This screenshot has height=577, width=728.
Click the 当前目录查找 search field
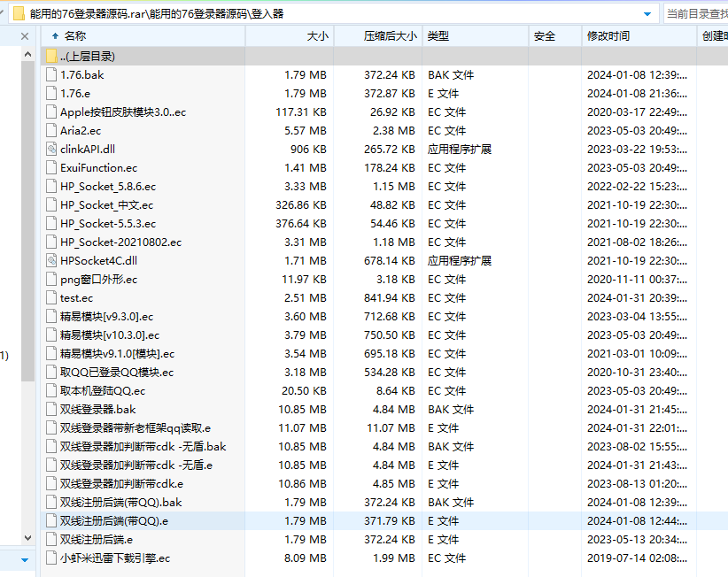click(x=695, y=13)
